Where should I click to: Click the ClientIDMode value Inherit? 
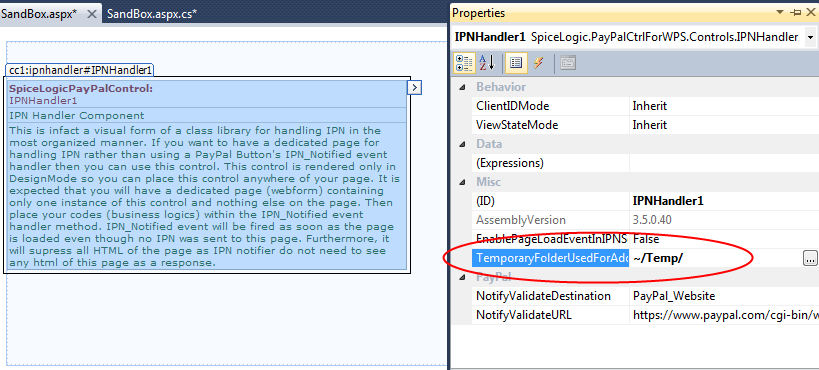(x=650, y=106)
